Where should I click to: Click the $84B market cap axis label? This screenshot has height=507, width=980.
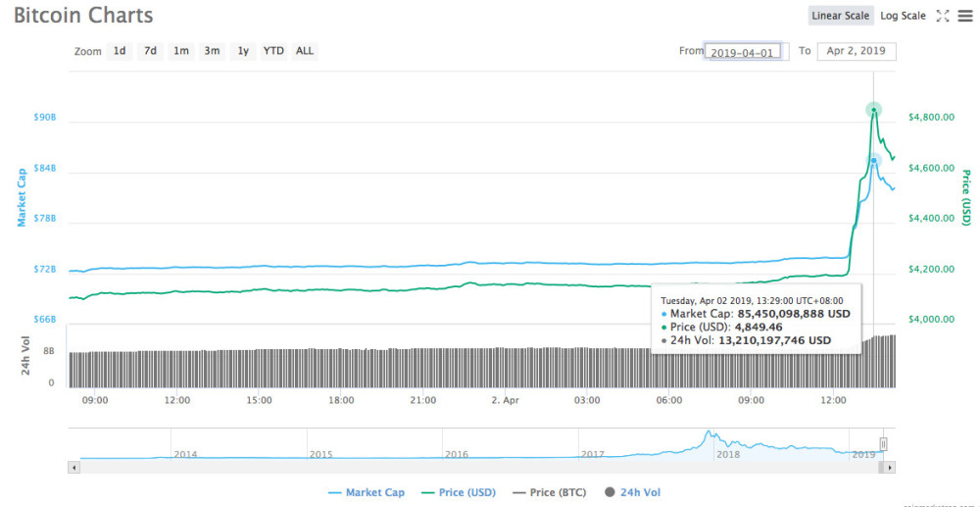pos(45,168)
